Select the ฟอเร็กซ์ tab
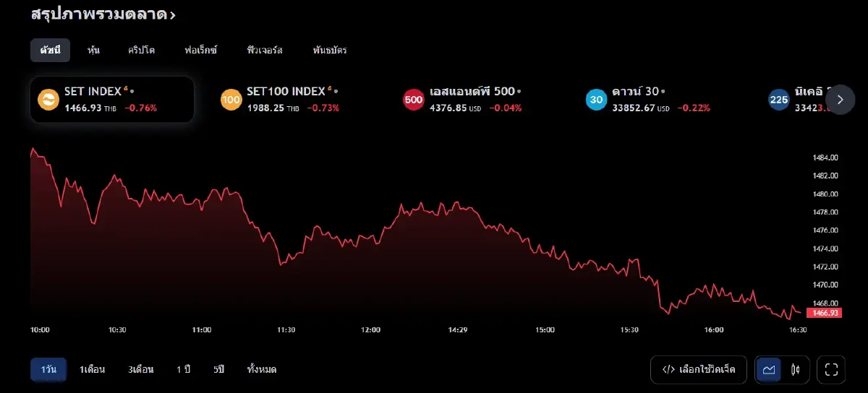The image size is (868, 393). pyautogui.click(x=201, y=50)
